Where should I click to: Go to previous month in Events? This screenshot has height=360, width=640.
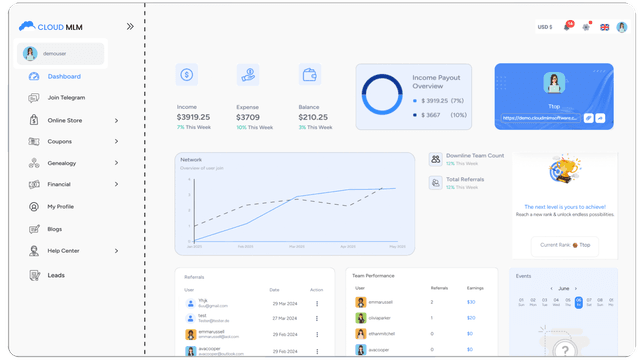tap(551, 289)
